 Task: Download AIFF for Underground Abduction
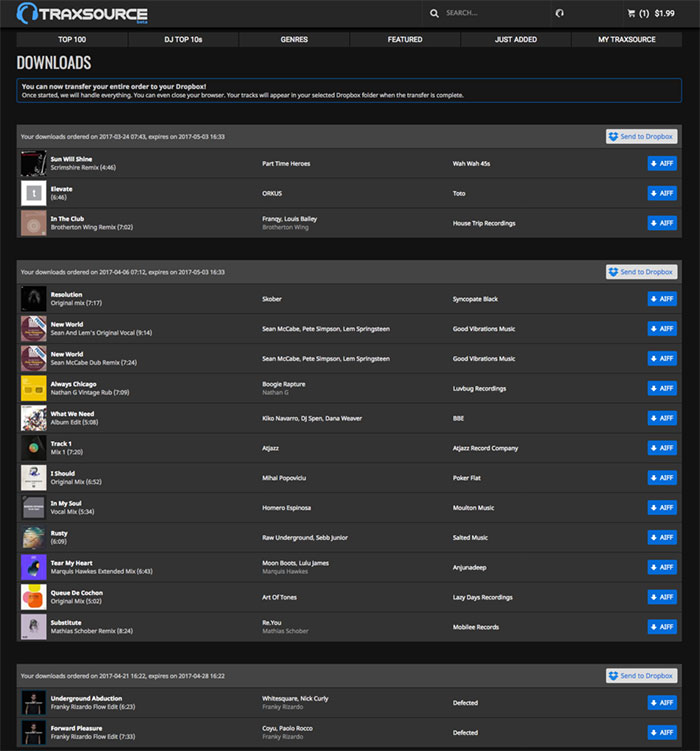click(662, 703)
